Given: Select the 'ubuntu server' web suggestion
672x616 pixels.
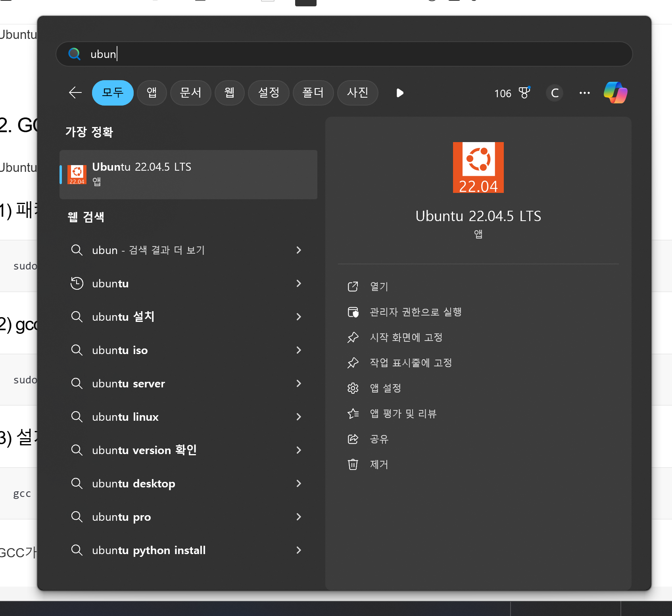Looking at the screenshot, I should (188, 383).
